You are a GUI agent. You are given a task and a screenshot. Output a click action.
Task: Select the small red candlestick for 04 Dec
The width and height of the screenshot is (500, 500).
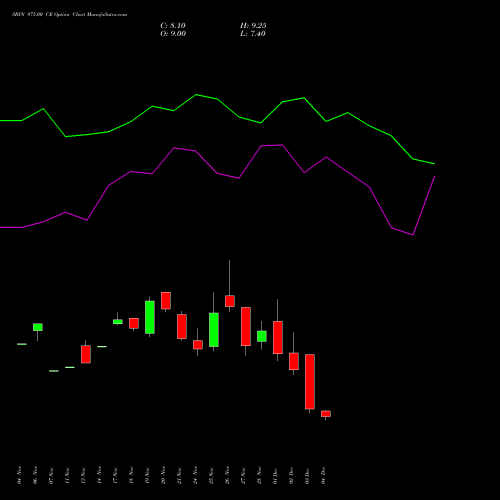coord(326,414)
